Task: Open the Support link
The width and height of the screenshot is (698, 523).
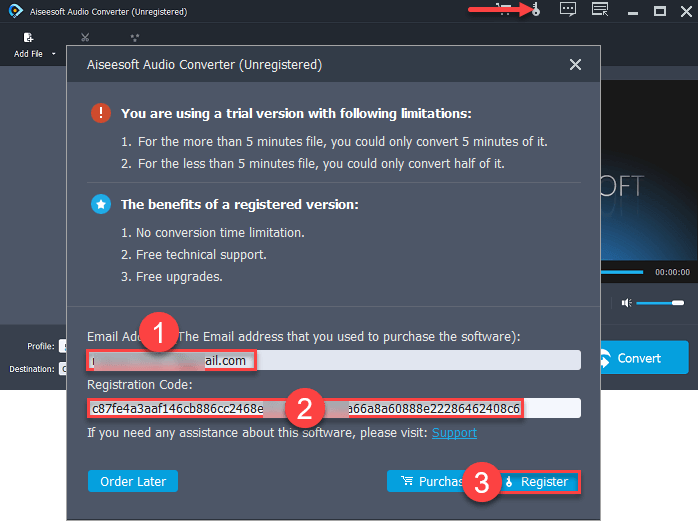Action: point(454,433)
